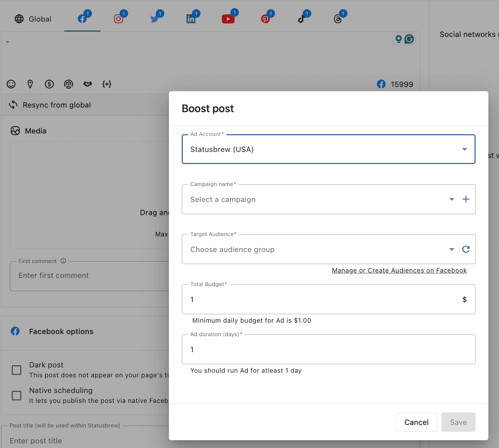
Task: Click the handshake branded content icon
Action: (88, 84)
